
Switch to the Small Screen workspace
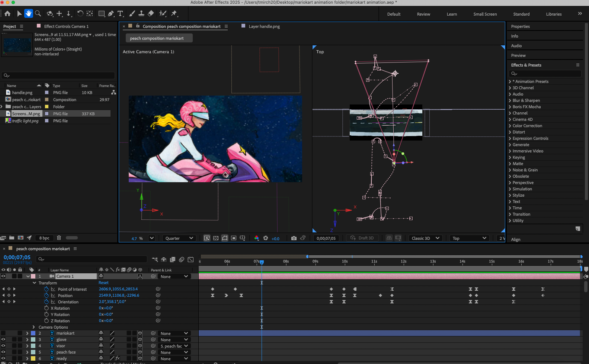coord(485,14)
